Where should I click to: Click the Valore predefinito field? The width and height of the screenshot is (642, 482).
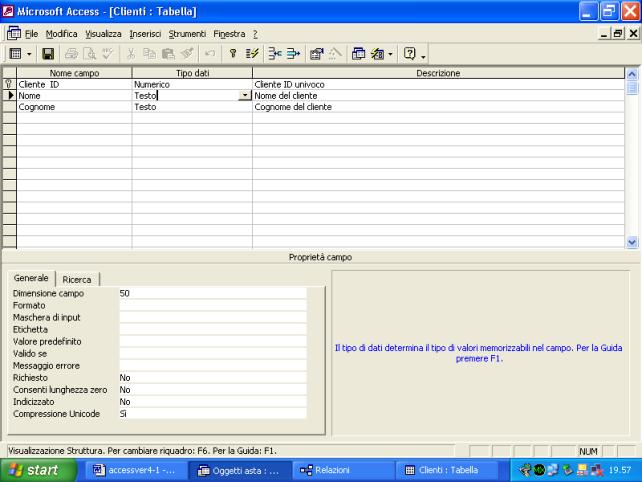tap(213, 342)
